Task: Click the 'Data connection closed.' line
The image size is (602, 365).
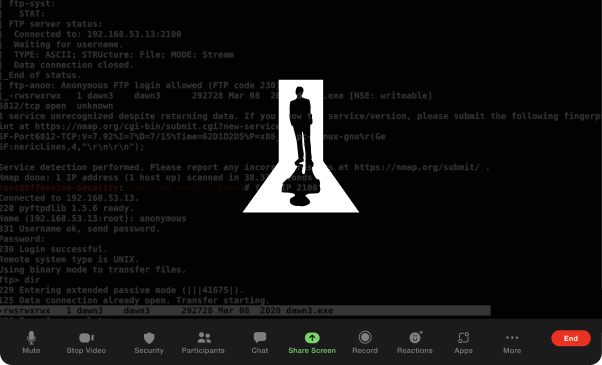Action: tap(74, 65)
